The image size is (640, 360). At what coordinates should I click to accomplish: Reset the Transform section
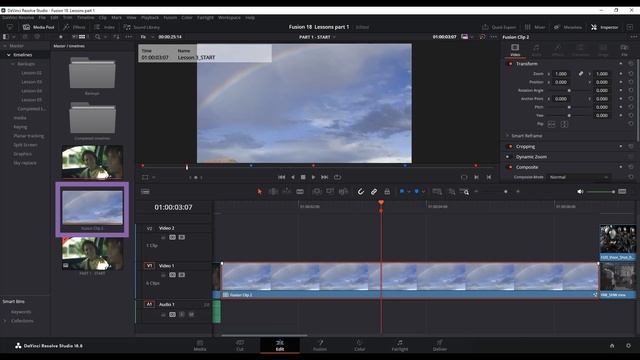(x=631, y=64)
